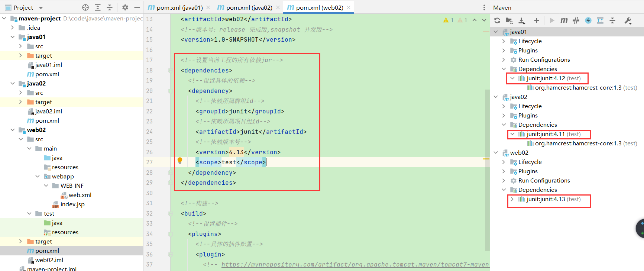Fold the build block at line 32

[x=170, y=213]
